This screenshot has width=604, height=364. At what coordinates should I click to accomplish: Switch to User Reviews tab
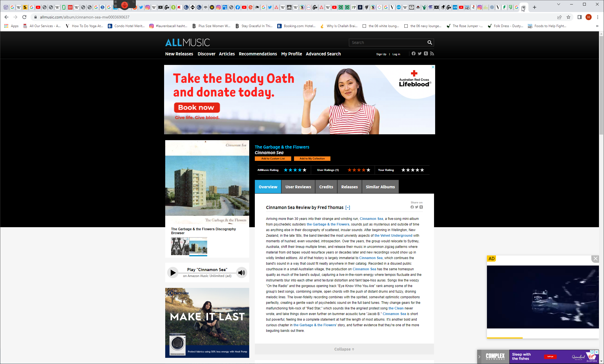pos(298,187)
